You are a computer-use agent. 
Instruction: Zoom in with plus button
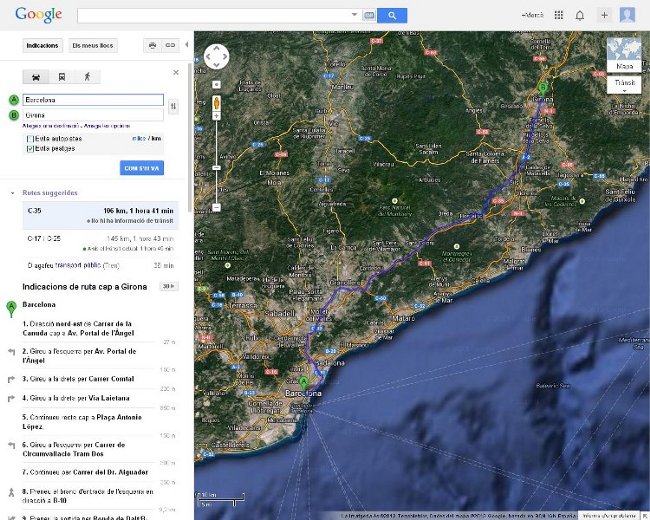click(216, 116)
